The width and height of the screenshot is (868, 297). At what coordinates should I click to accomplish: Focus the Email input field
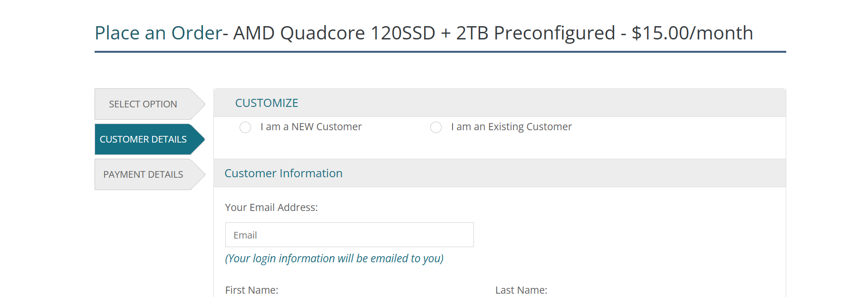click(349, 235)
